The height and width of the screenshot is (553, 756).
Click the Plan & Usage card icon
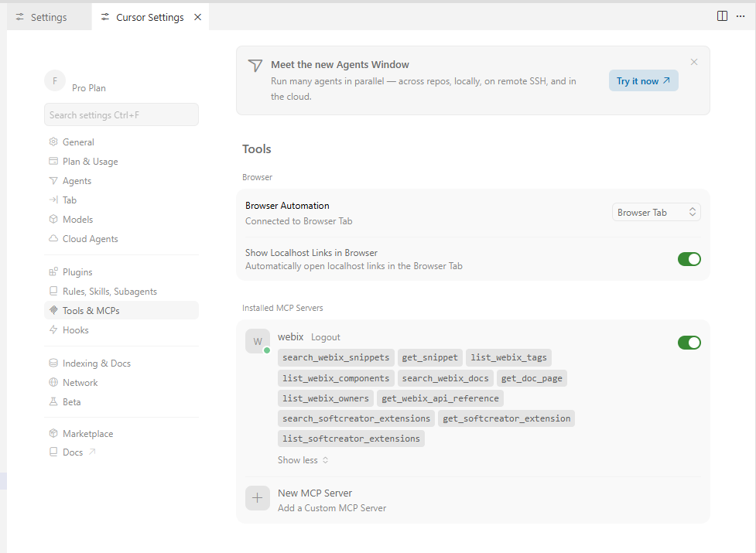tap(53, 161)
